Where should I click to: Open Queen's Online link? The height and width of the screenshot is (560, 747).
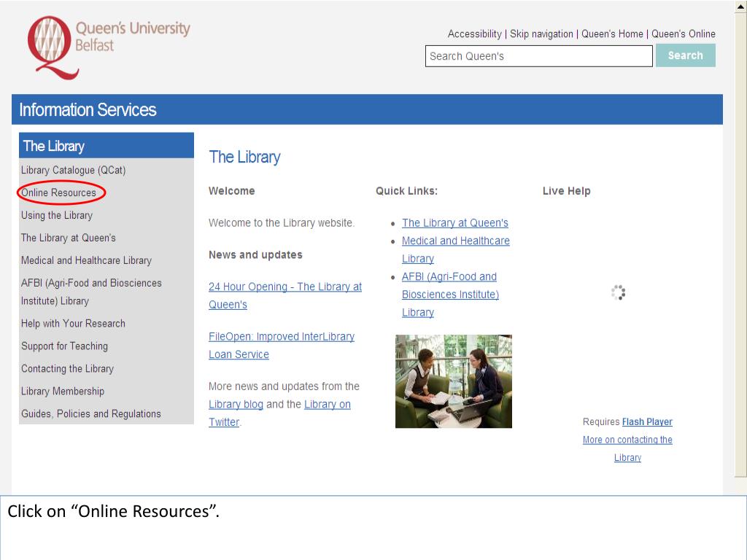[x=683, y=34]
